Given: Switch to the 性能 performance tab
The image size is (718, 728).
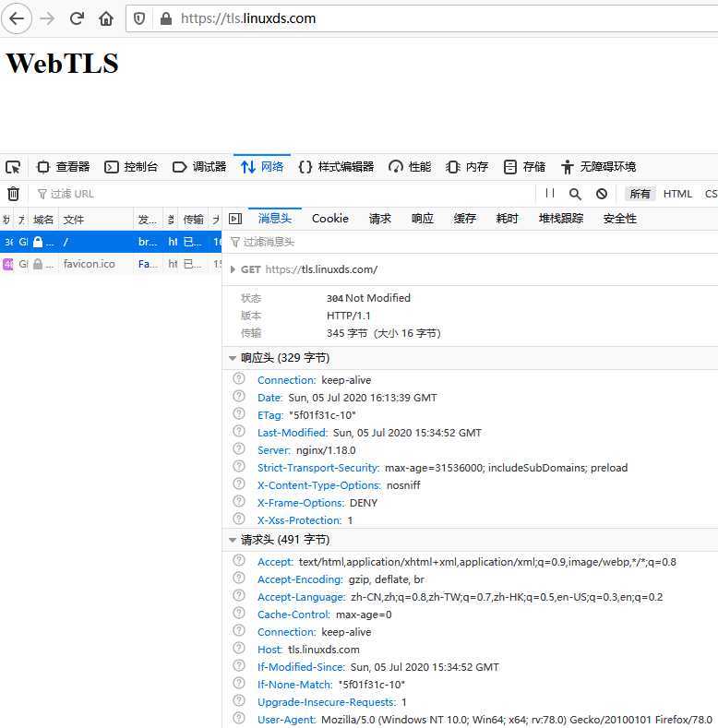Looking at the screenshot, I should [x=410, y=167].
